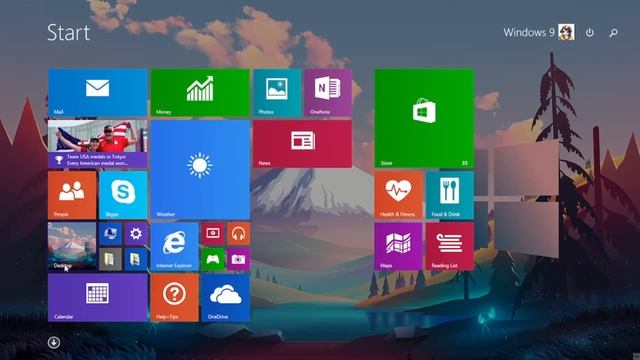The height and width of the screenshot is (360, 640).
Task: Launch OneNote from its tile
Action: coord(328,93)
